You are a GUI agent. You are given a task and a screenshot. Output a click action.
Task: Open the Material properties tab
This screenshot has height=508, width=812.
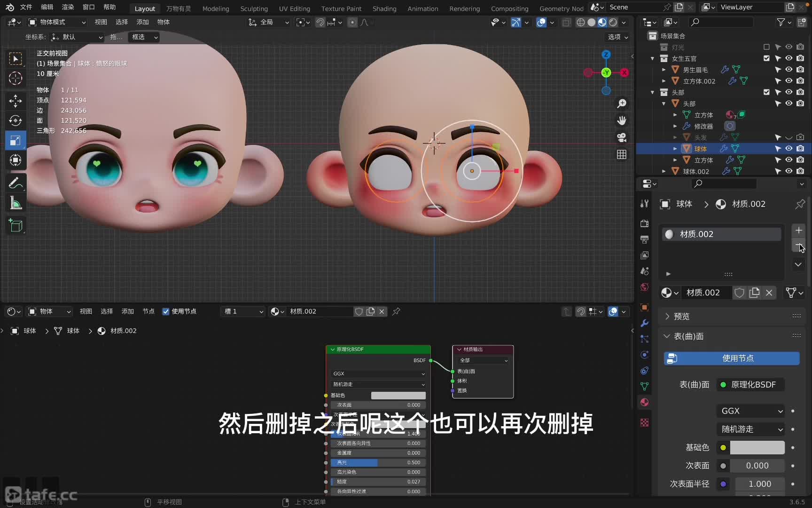coord(645,402)
